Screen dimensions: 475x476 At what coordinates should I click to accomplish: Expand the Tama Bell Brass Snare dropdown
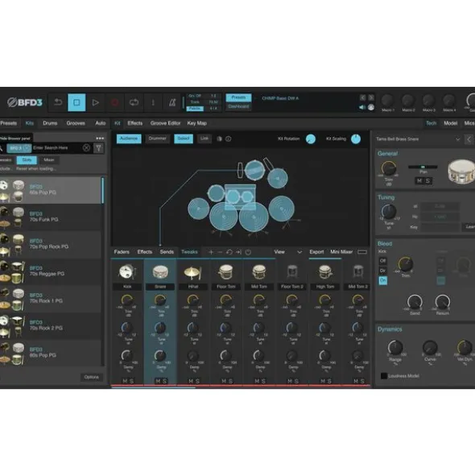click(x=458, y=139)
